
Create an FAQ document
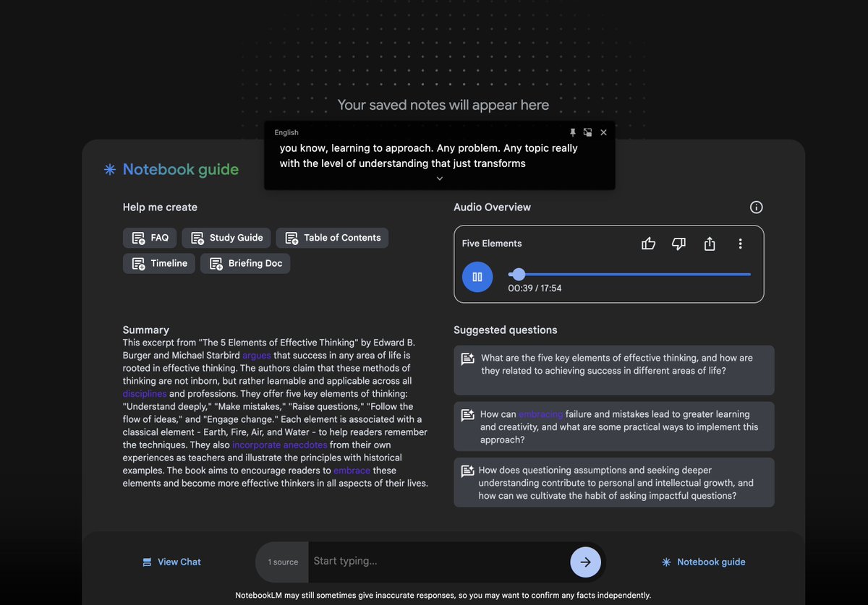150,238
